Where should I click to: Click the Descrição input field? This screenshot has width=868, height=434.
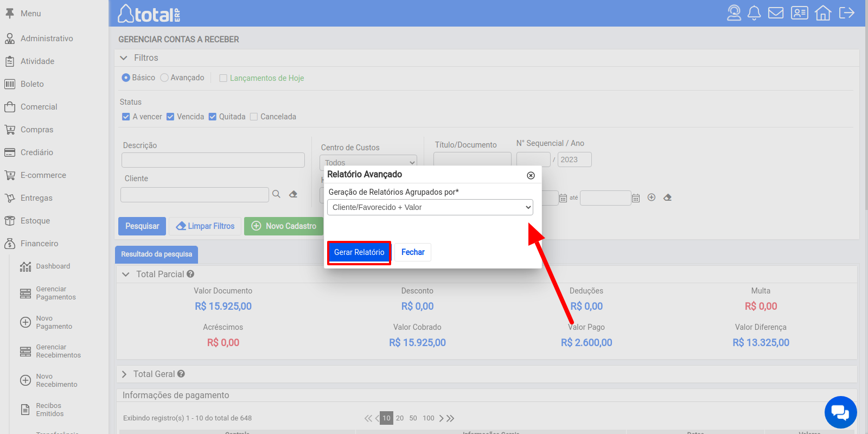point(213,160)
